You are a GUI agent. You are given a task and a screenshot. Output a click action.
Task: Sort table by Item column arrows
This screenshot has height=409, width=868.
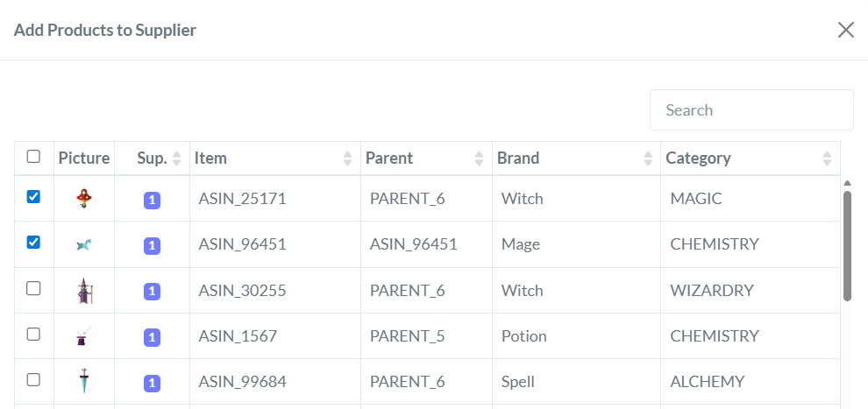pos(348,159)
